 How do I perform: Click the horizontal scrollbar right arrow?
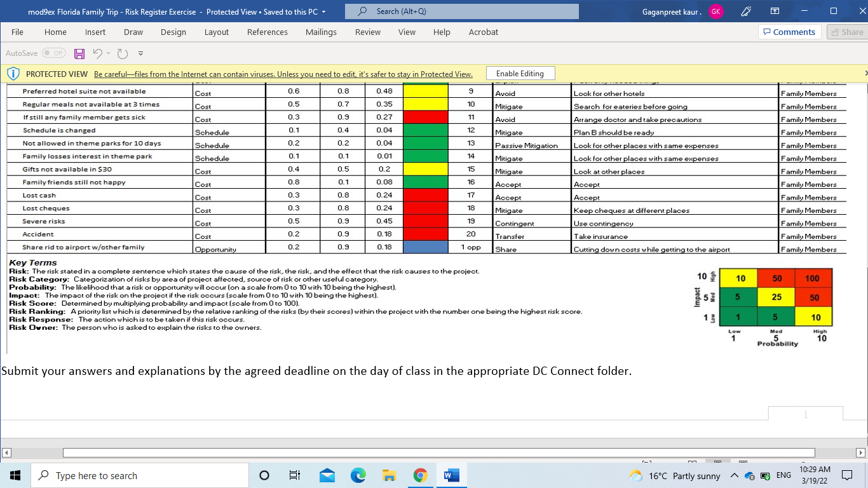[860, 453]
